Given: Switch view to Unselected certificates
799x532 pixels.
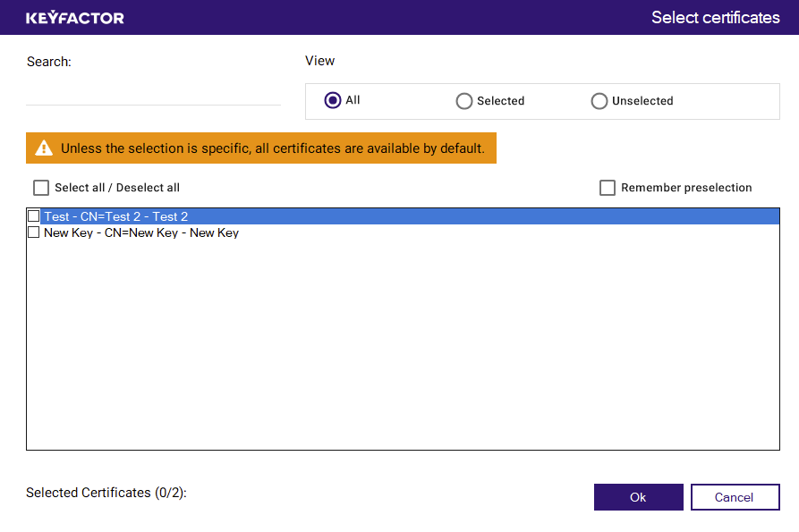Looking at the screenshot, I should click(x=599, y=101).
